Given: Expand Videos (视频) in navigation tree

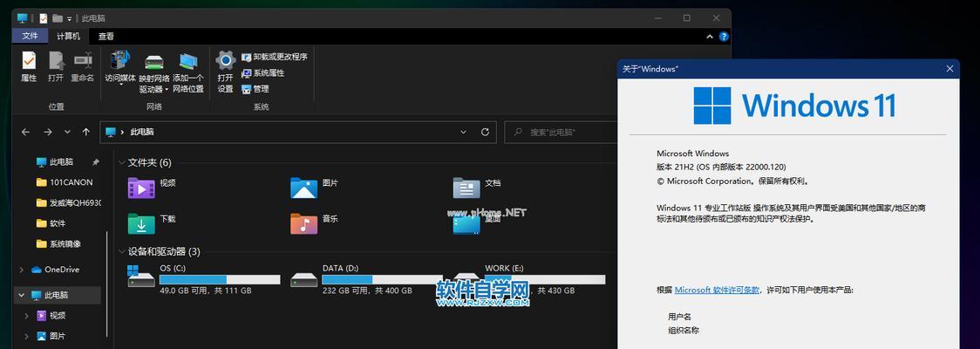Looking at the screenshot, I should (27, 315).
